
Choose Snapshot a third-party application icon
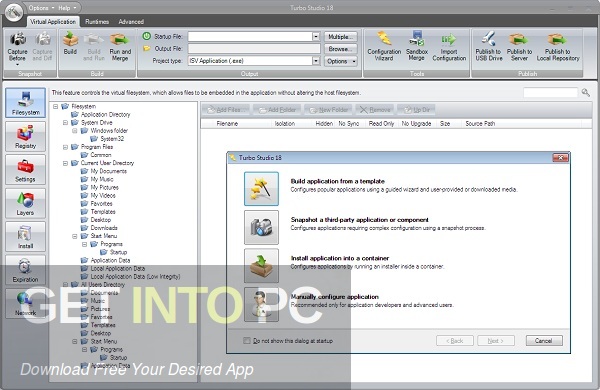pos(261,227)
